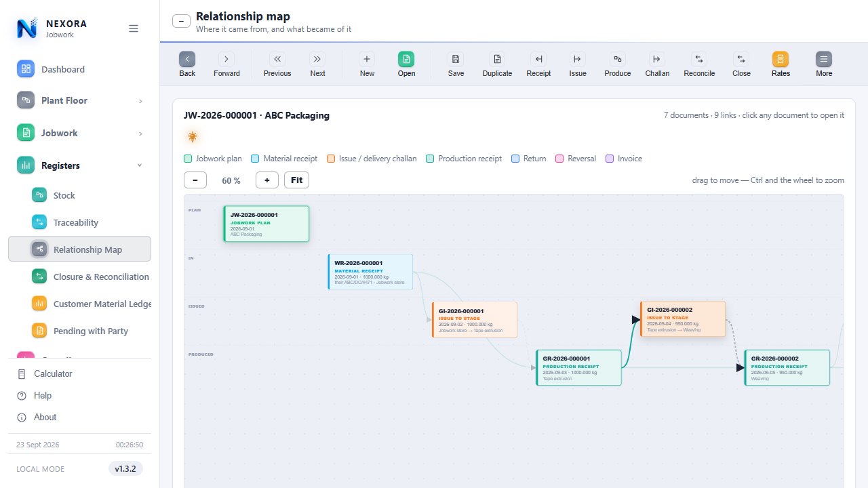Viewport: 868px width, 488px height.
Task: Click the Challan toolbar icon
Action: [x=656, y=59]
